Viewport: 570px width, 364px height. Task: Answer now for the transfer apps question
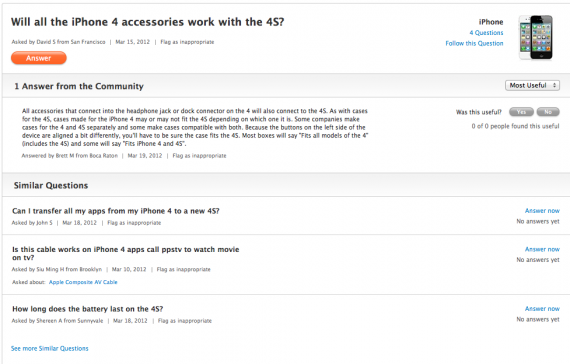[x=542, y=211]
